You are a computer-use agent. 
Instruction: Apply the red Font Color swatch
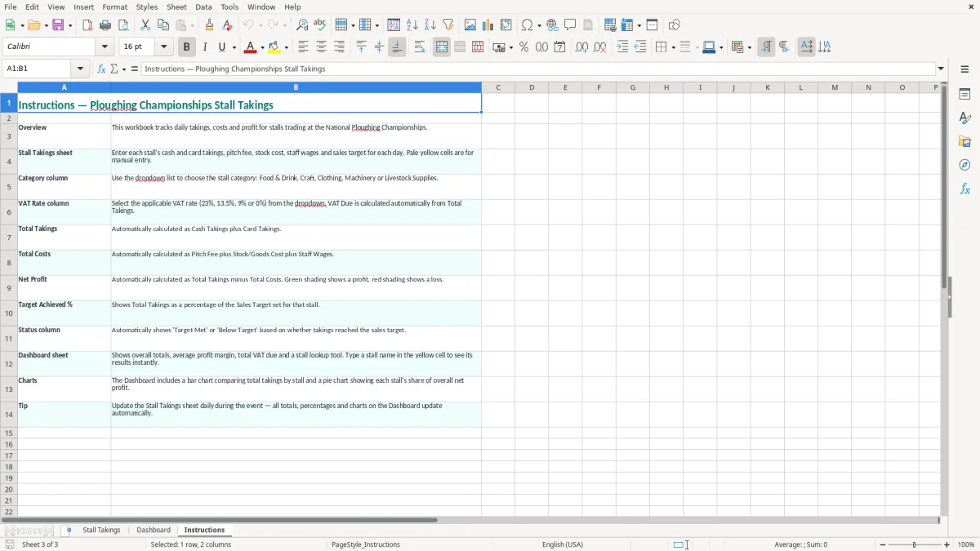click(251, 47)
